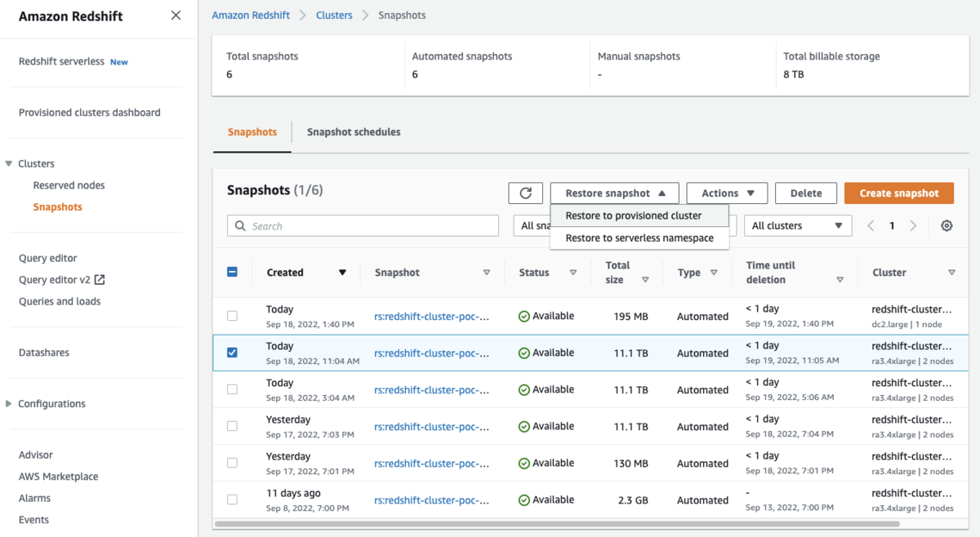
Task: Click Available status icon for 195 MB snapshot
Action: [524, 317]
